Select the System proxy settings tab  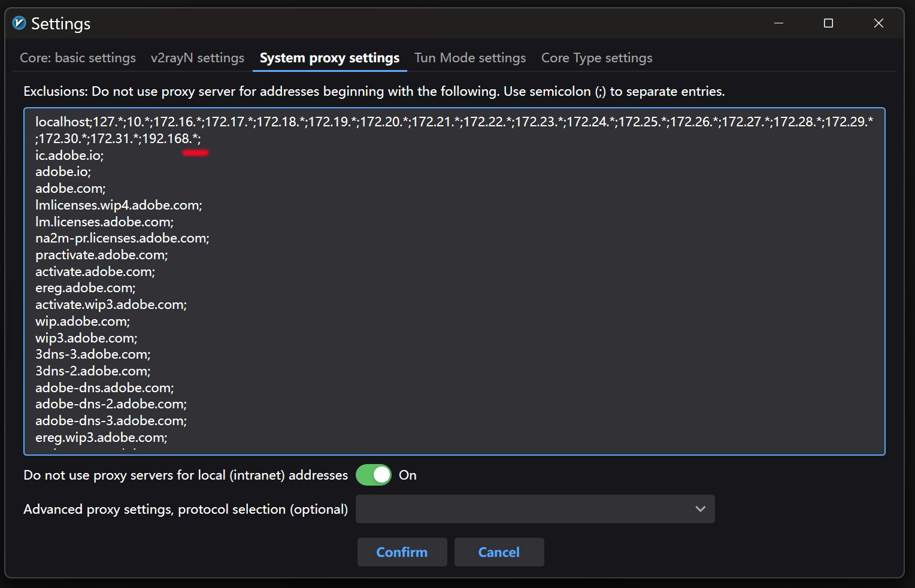(x=329, y=58)
